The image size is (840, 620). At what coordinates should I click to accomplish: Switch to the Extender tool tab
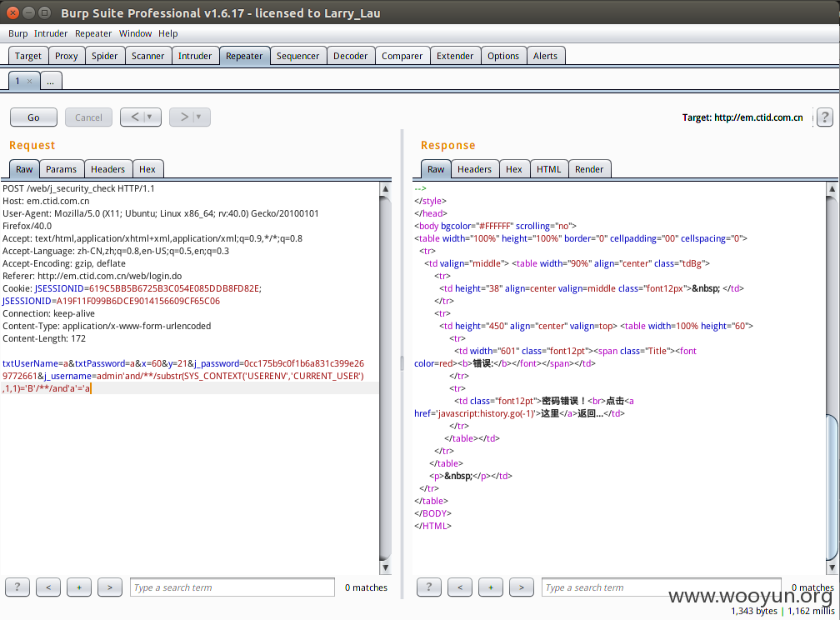(455, 56)
